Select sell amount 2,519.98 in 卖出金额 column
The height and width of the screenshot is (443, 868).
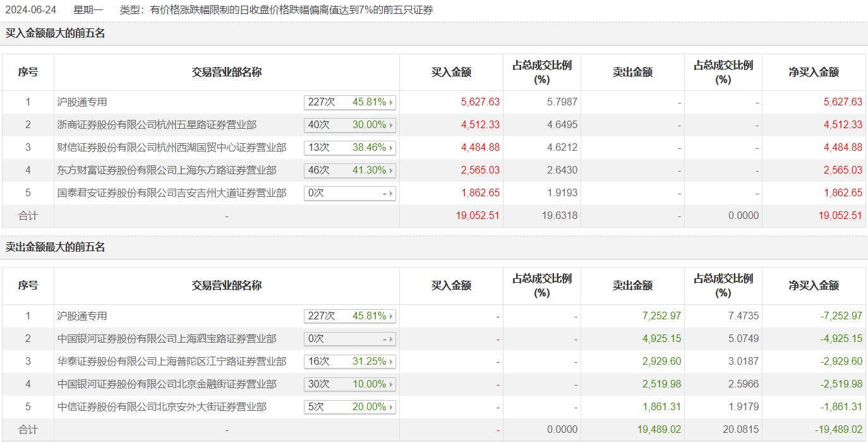pyautogui.click(x=661, y=384)
